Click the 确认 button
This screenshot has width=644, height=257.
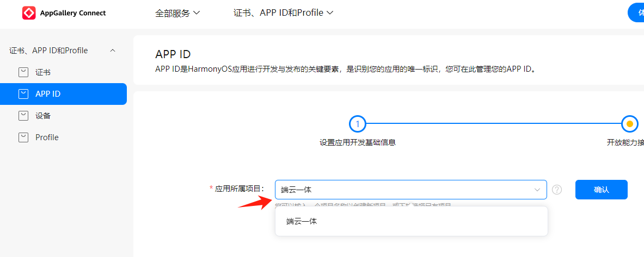[602, 190]
